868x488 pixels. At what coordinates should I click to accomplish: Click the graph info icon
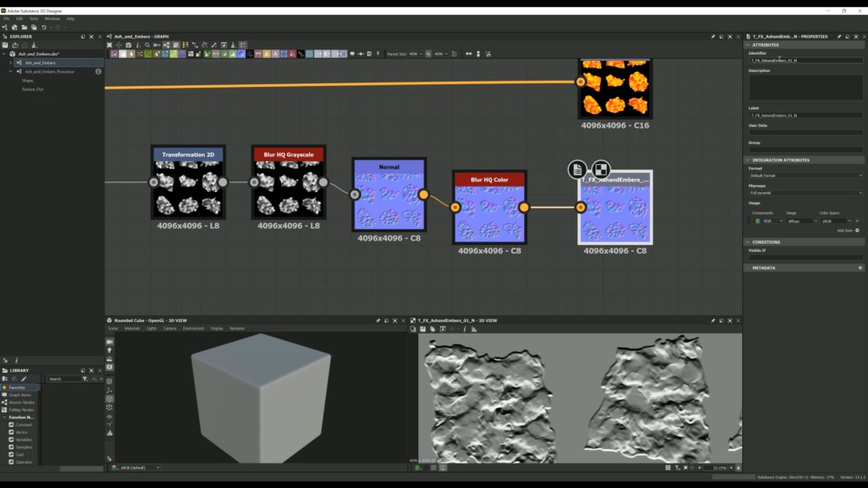(138, 45)
